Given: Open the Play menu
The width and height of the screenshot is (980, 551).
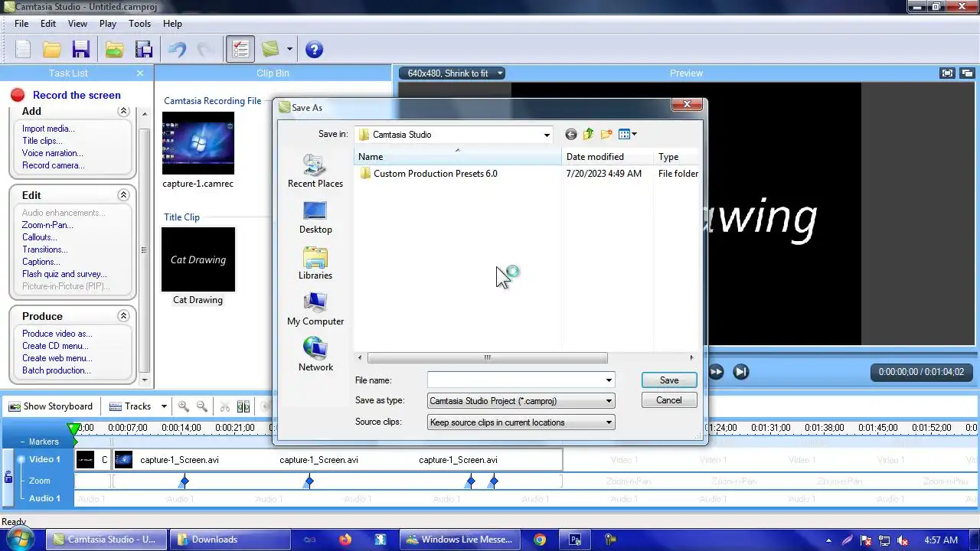Looking at the screenshot, I should click(x=108, y=24).
